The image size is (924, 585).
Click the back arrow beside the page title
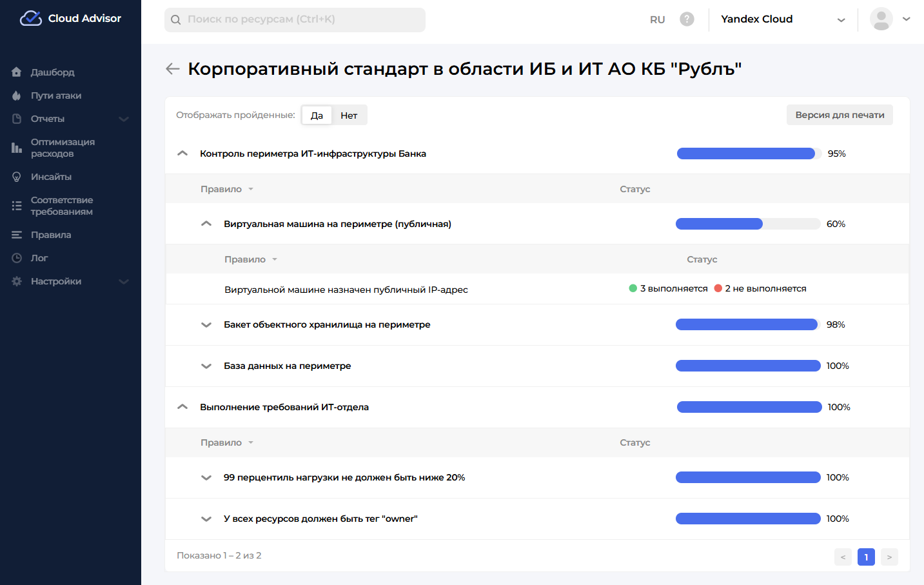tap(172, 69)
